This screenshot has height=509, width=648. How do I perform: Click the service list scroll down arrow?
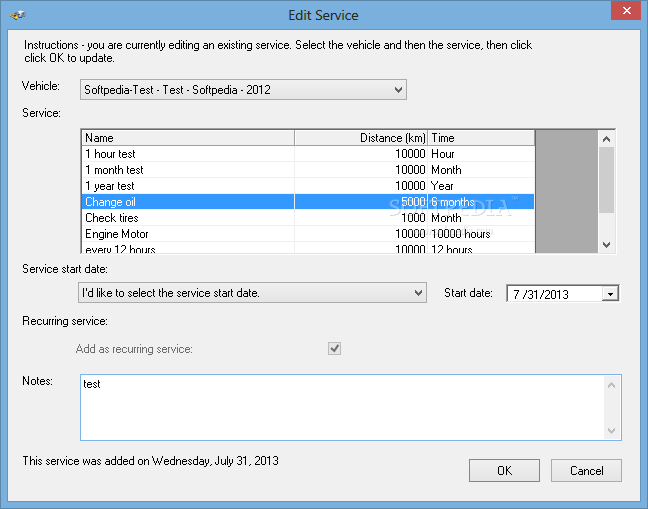coord(606,245)
